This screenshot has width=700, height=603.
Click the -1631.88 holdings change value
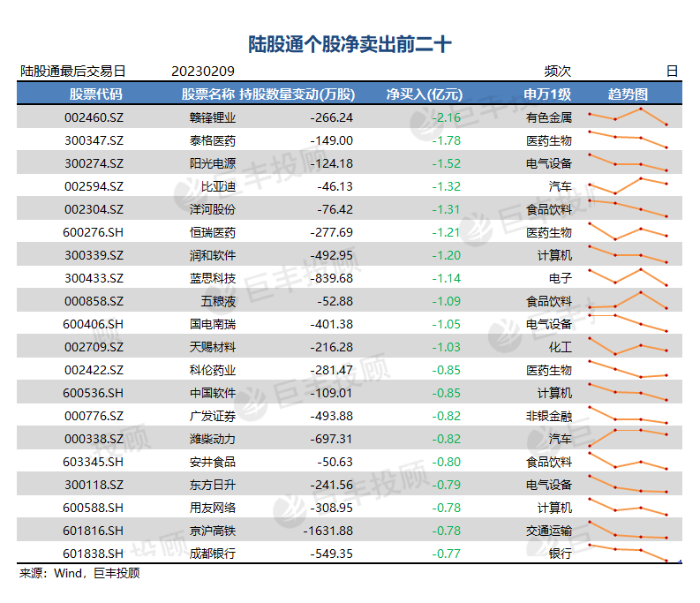328,531
